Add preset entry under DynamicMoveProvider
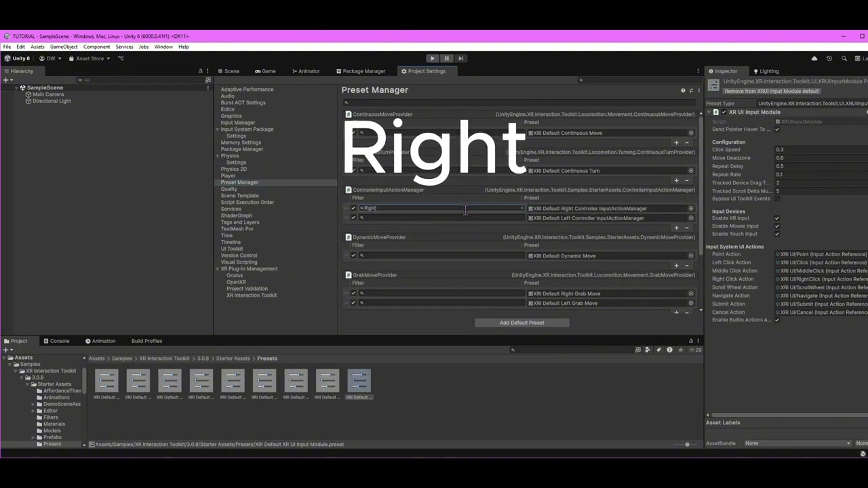The height and width of the screenshot is (488, 868). point(676,266)
